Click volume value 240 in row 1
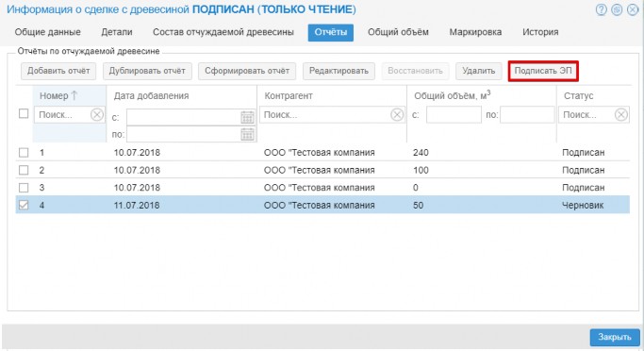The image size is (644, 351). point(421,153)
